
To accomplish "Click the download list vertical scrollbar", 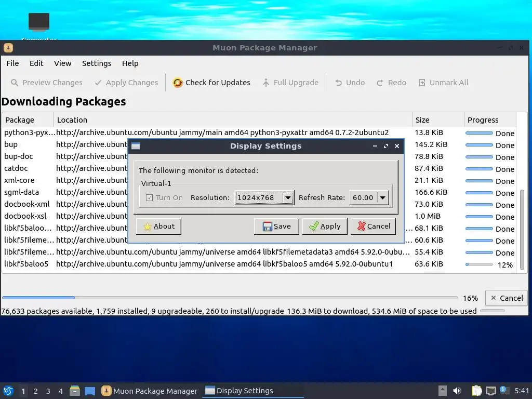I will [522, 229].
